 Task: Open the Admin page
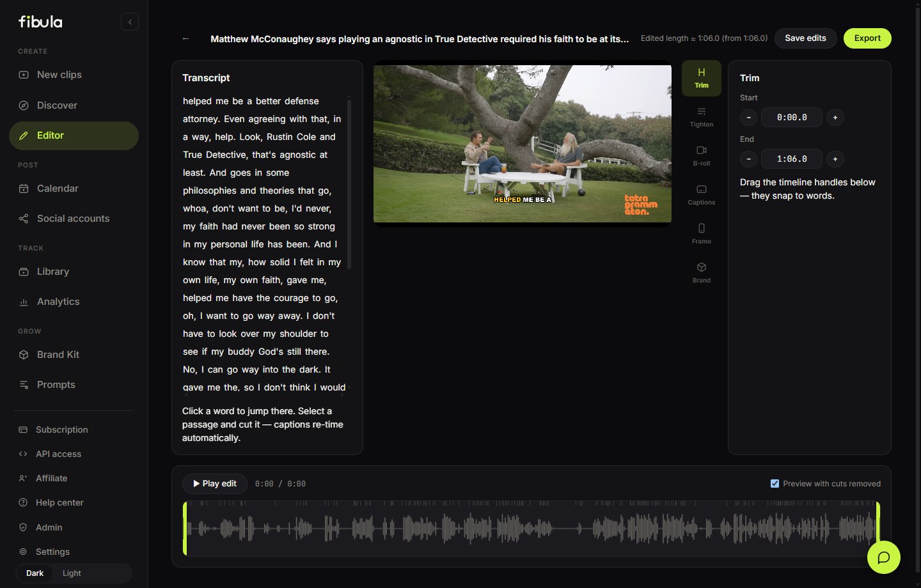pos(74,527)
